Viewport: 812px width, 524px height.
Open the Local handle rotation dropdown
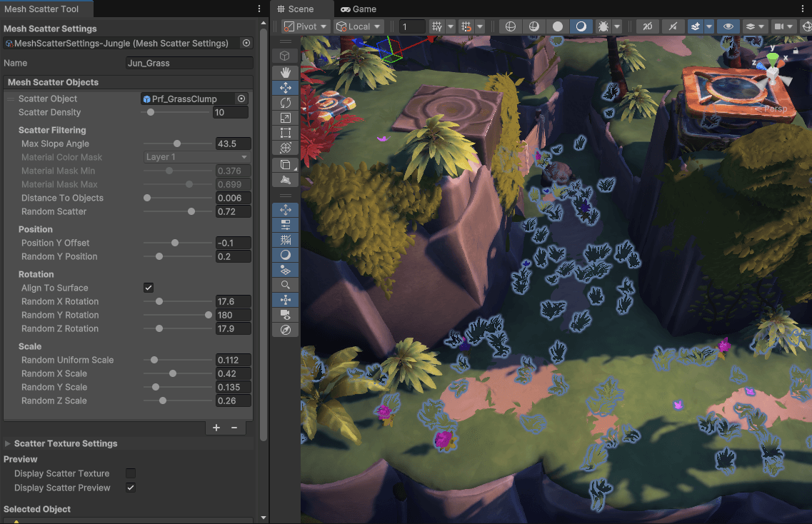(359, 26)
